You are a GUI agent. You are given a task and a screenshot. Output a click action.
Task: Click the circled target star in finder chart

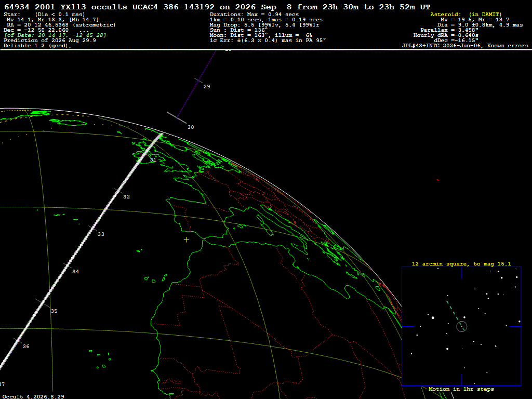point(462,326)
